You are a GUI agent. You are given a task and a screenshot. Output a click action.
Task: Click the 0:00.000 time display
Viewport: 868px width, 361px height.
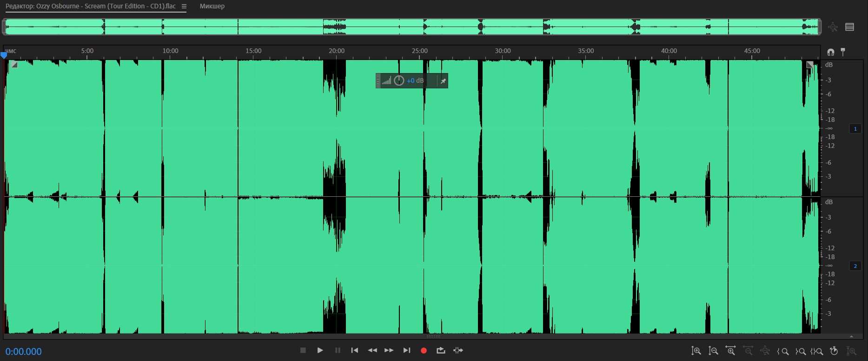pyautogui.click(x=24, y=352)
